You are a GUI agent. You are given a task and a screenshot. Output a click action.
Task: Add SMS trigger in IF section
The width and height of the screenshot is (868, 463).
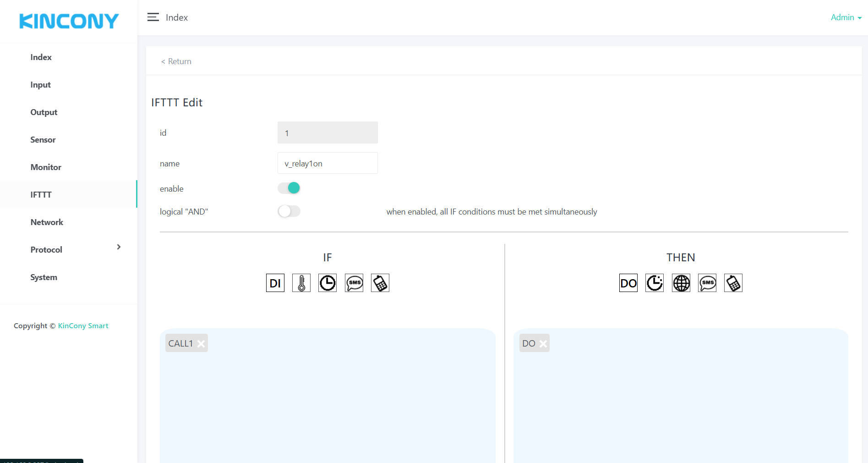(x=354, y=283)
